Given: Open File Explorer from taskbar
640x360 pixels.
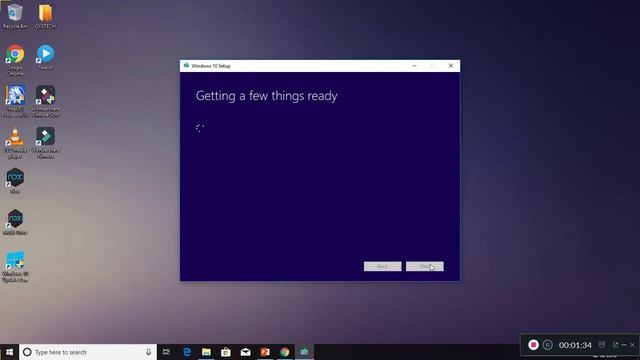Looking at the screenshot, I should [x=207, y=352].
